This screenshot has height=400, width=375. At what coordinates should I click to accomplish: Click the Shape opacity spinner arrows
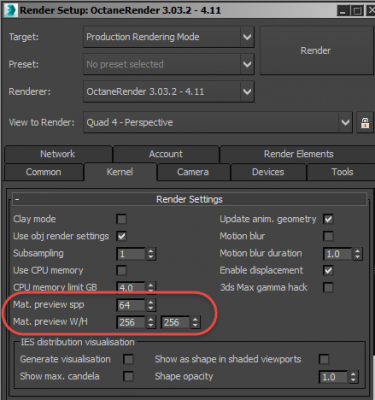click(x=353, y=377)
